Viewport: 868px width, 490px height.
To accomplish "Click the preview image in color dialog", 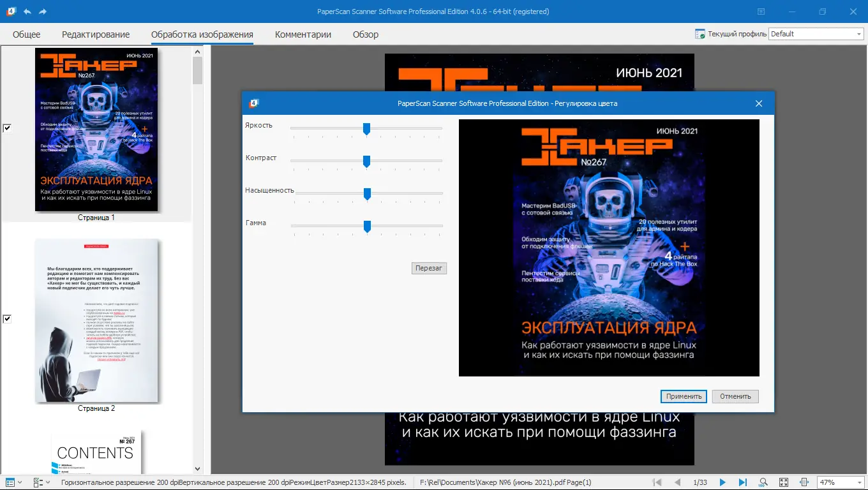I will coord(609,248).
